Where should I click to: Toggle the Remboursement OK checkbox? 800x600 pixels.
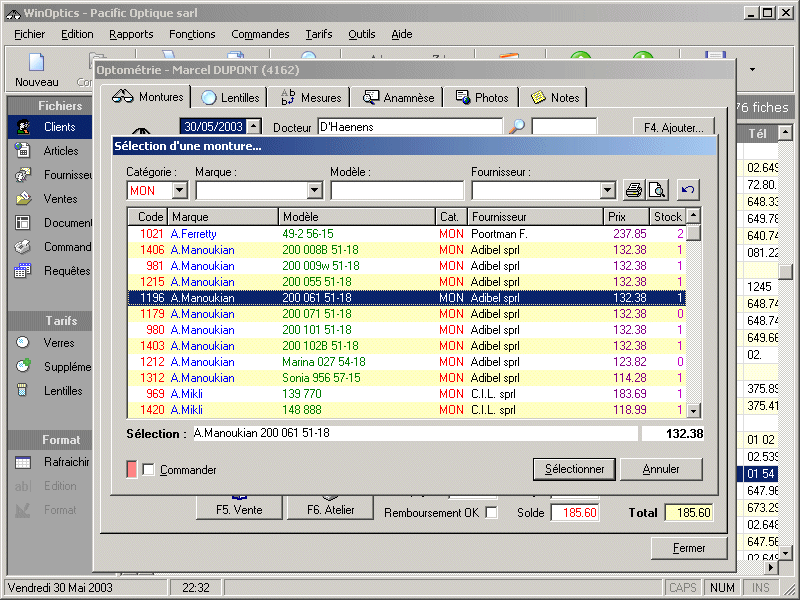click(491, 513)
